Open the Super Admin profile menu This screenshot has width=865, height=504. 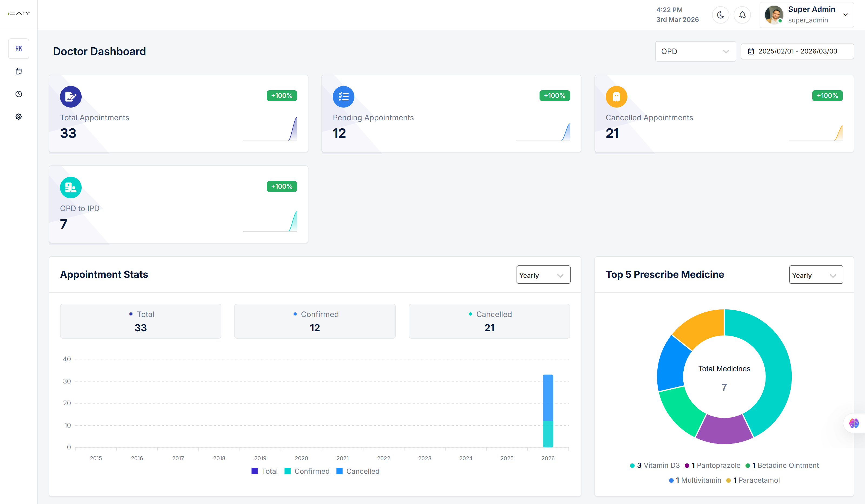coord(807,15)
